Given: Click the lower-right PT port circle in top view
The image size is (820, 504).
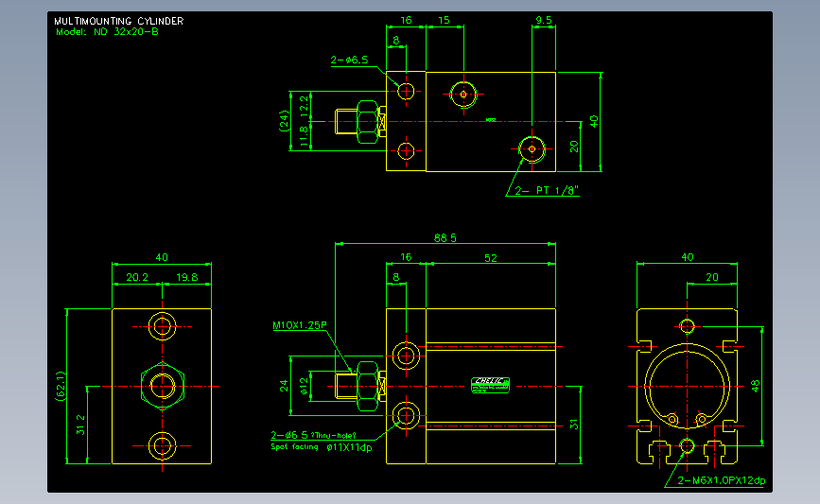Looking at the screenshot, I should coord(532,149).
